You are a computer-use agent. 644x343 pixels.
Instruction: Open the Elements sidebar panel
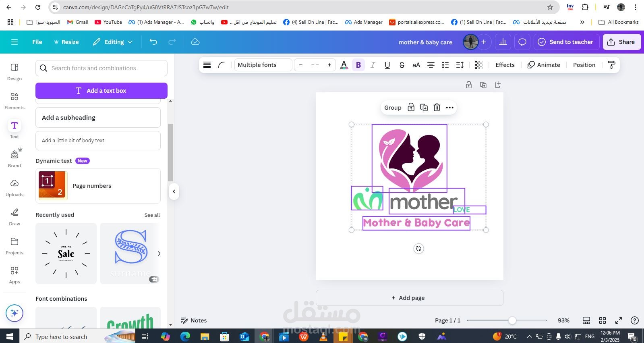(14, 101)
